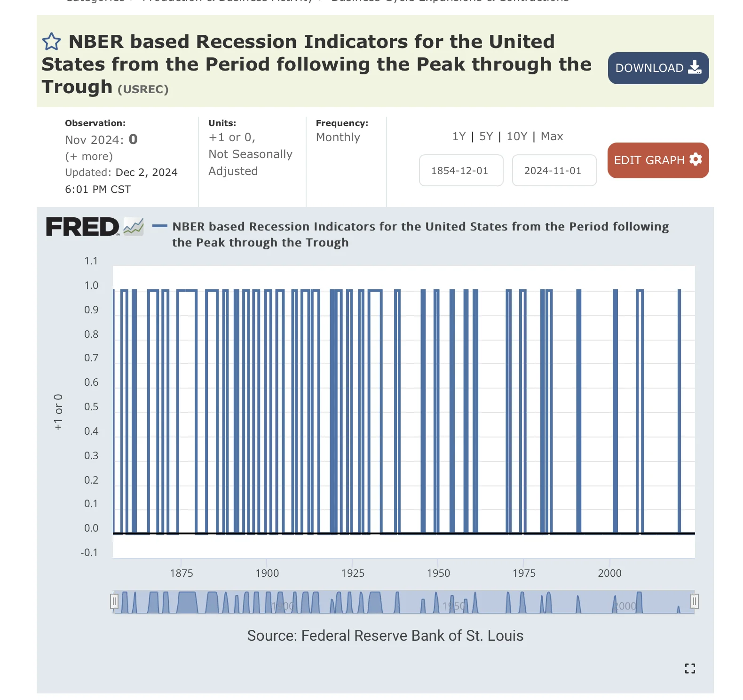Click the gear icon on Edit Graph

tap(696, 160)
